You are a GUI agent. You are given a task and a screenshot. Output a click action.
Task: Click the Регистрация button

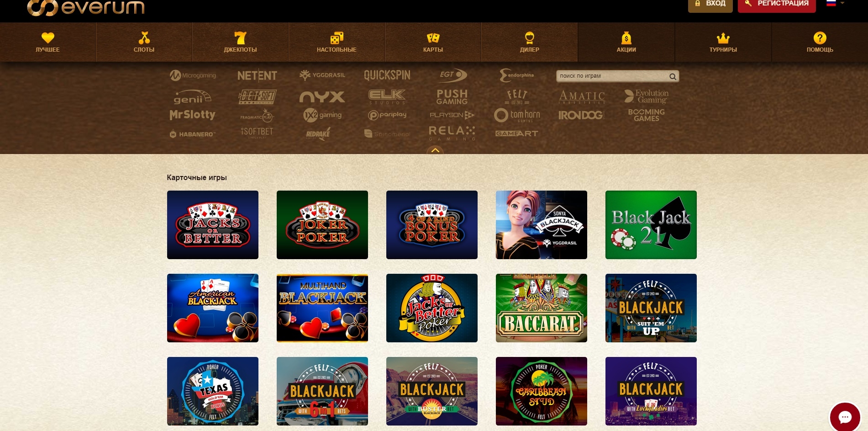tap(777, 4)
